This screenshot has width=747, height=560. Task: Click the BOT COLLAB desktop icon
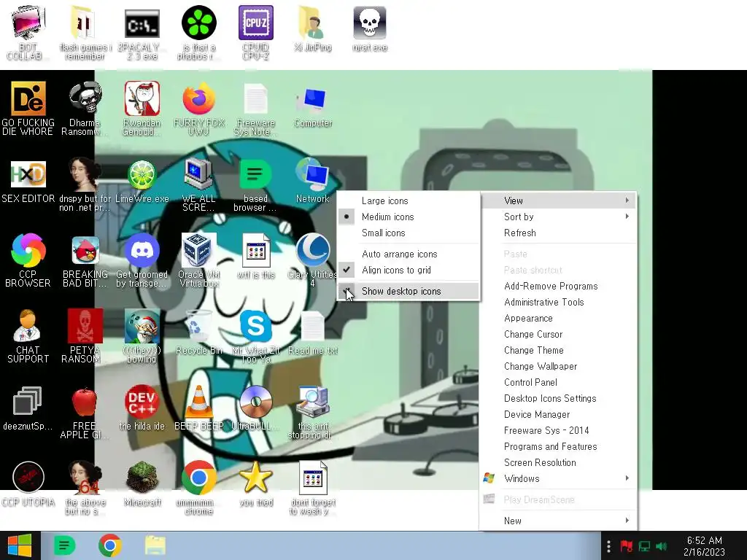(x=28, y=23)
